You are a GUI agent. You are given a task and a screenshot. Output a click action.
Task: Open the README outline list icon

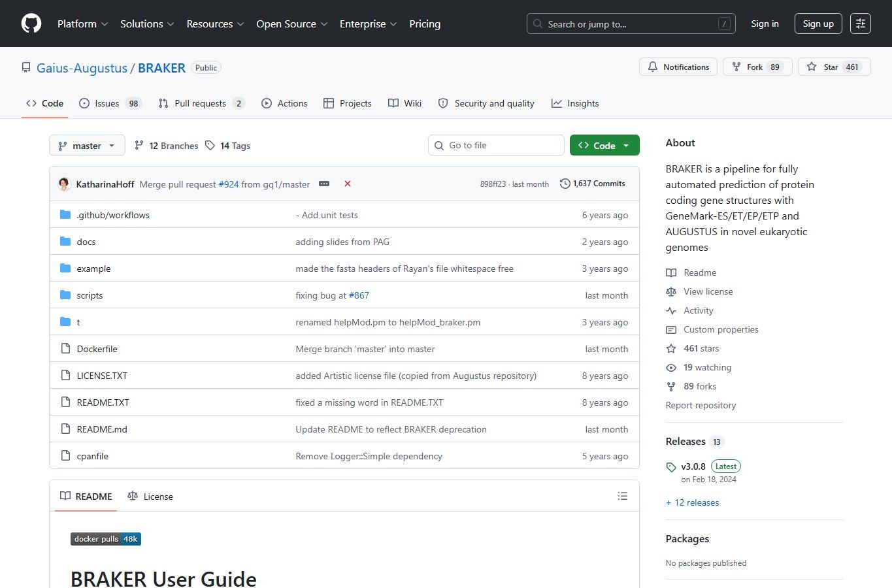point(623,496)
